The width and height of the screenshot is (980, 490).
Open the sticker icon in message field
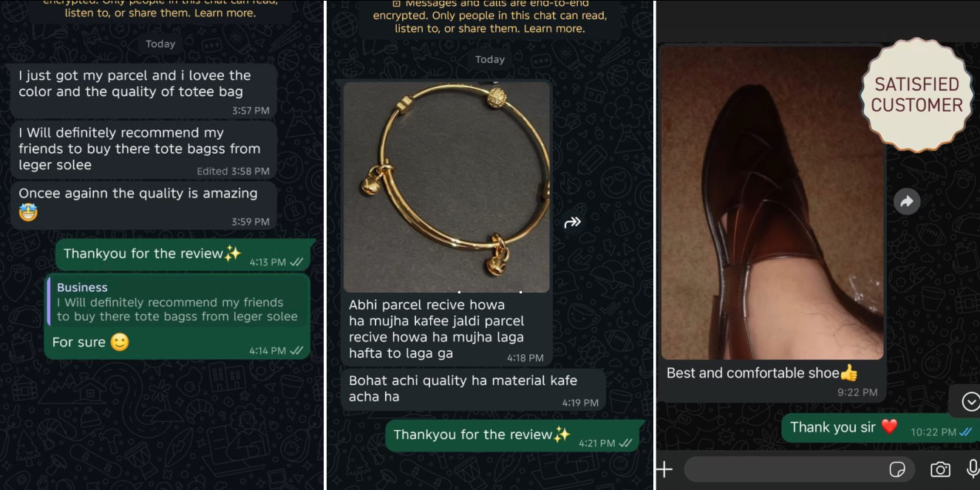tap(897, 469)
